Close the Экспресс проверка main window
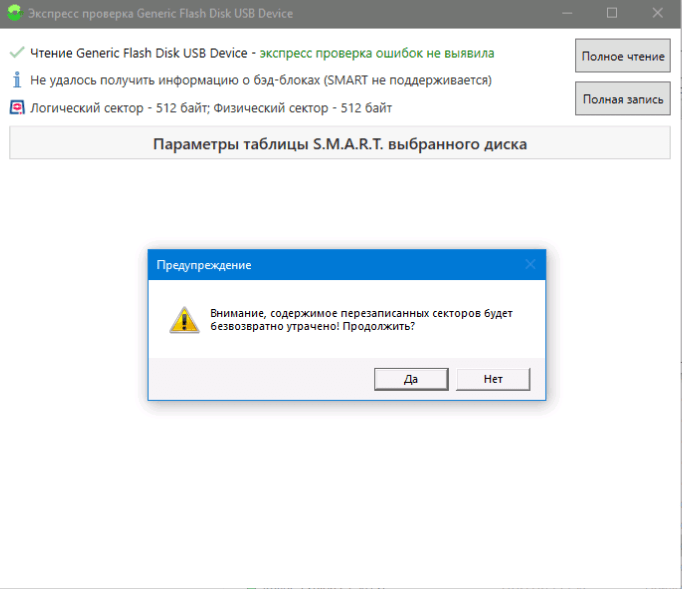 (x=658, y=13)
